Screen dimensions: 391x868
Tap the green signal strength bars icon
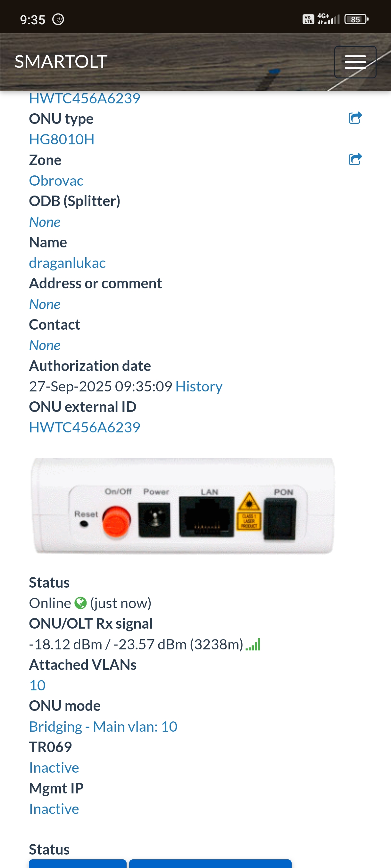click(253, 644)
